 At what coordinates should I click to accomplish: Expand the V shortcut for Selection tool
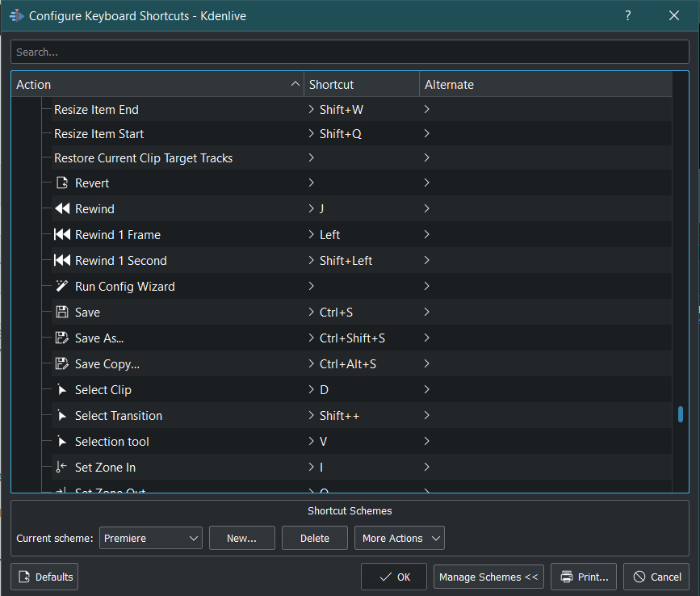coord(311,442)
